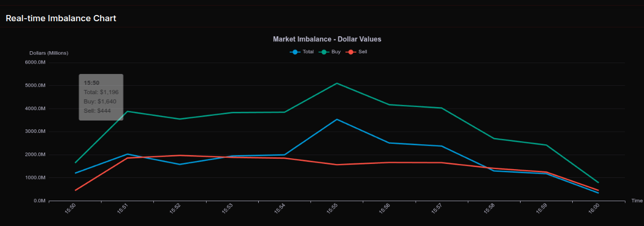Select the blue Total point at 15:56
The width and height of the screenshot is (644, 226).
click(389, 143)
